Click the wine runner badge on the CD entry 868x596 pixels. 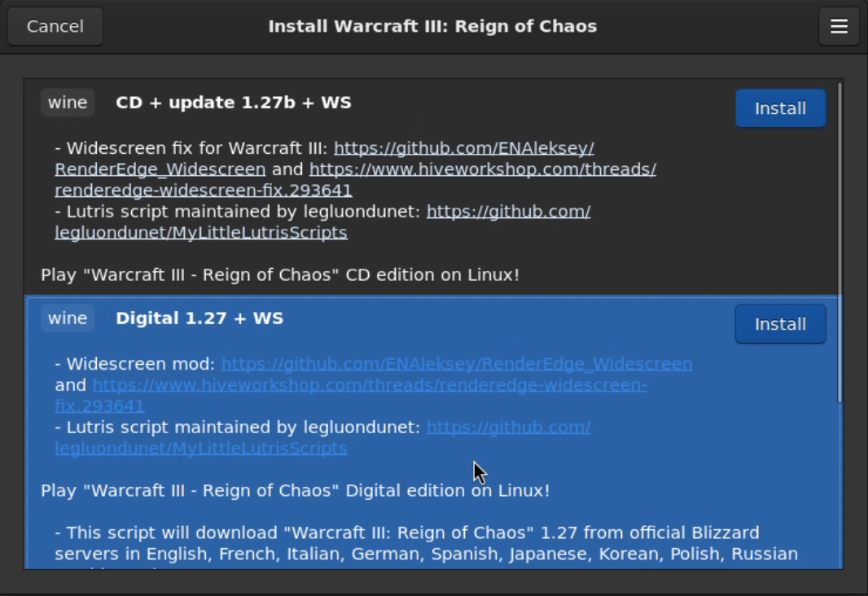[68, 103]
